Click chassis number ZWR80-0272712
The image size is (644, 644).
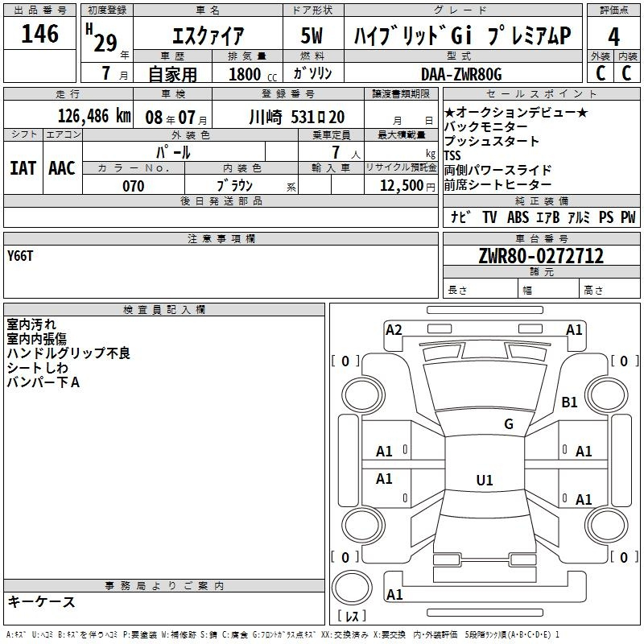(x=541, y=256)
